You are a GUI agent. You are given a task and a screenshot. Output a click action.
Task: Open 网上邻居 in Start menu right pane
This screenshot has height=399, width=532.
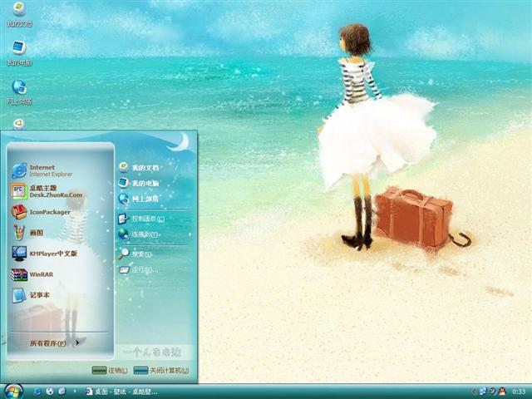pyautogui.click(x=139, y=199)
